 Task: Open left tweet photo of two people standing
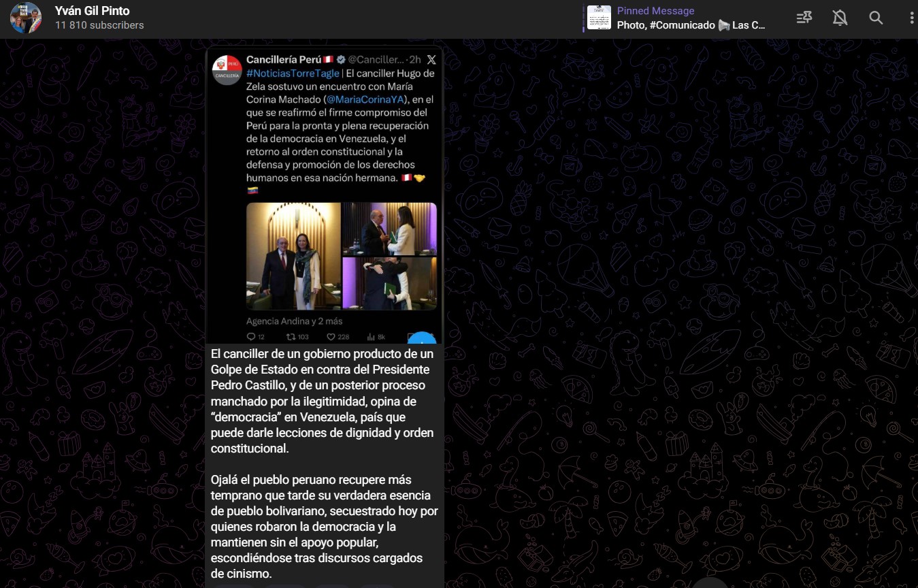coord(293,256)
